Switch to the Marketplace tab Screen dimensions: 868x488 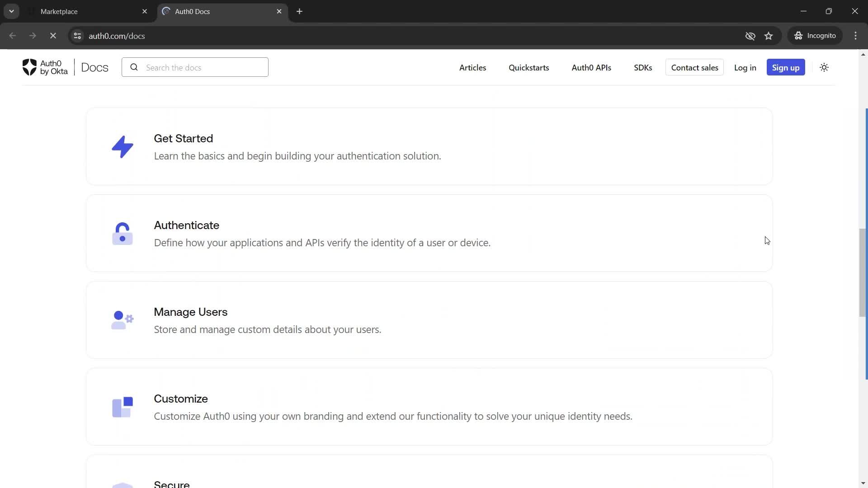tap(88, 11)
